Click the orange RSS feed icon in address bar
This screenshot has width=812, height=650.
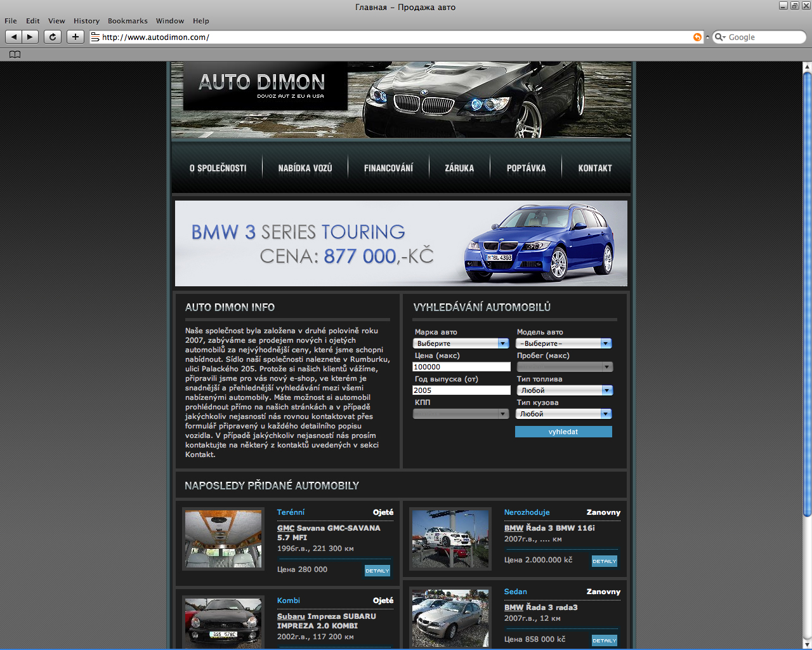(697, 37)
